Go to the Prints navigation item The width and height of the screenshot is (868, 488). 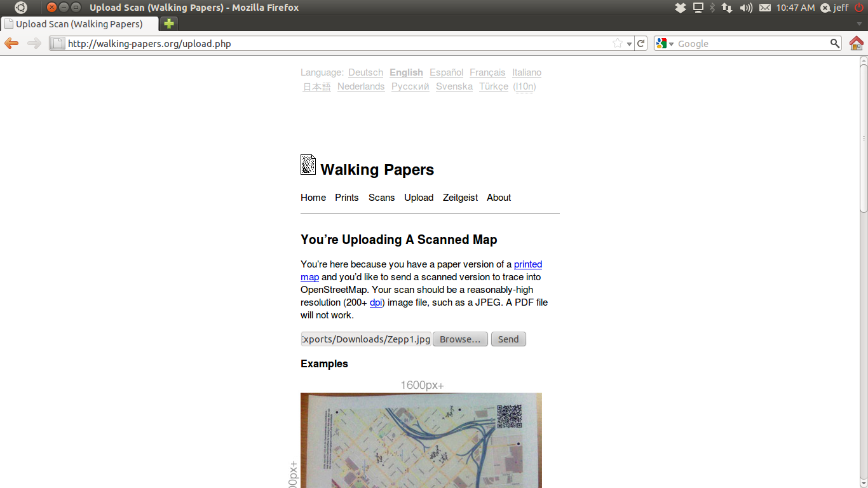347,198
